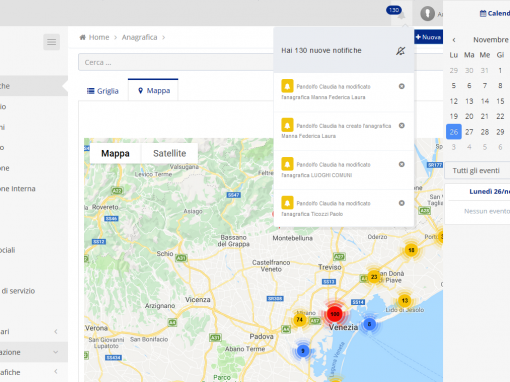
Task: Click the red 100 cluster marker near Venezia
Action: (335, 314)
